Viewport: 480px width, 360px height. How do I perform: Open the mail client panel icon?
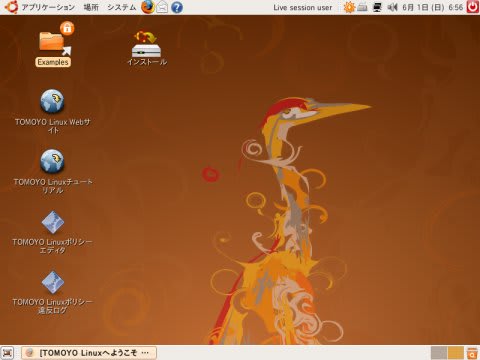point(162,7)
